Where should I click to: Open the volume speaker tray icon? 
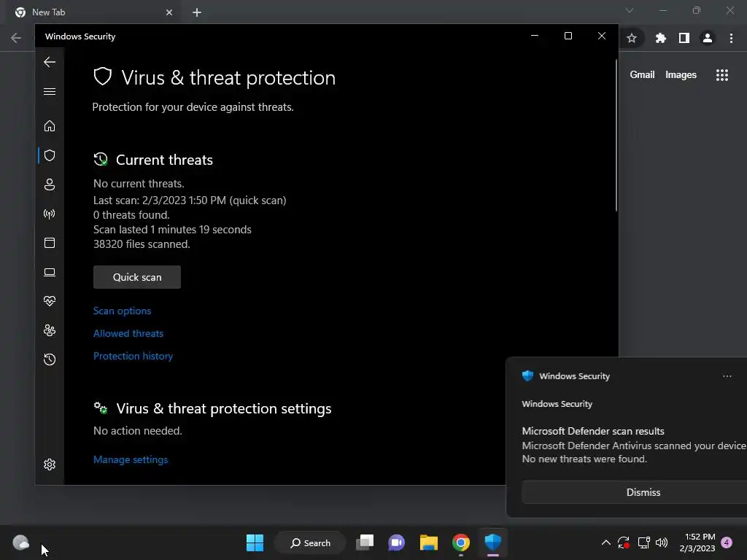tap(662, 542)
